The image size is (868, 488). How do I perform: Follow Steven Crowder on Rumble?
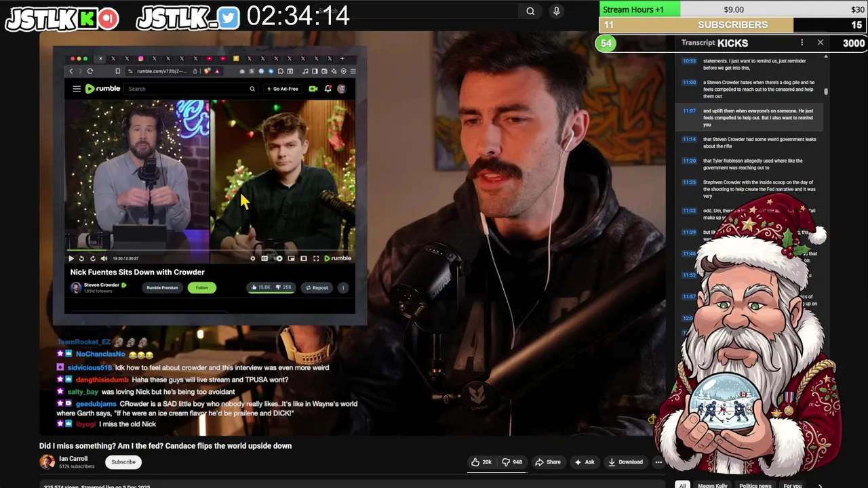click(x=202, y=287)
